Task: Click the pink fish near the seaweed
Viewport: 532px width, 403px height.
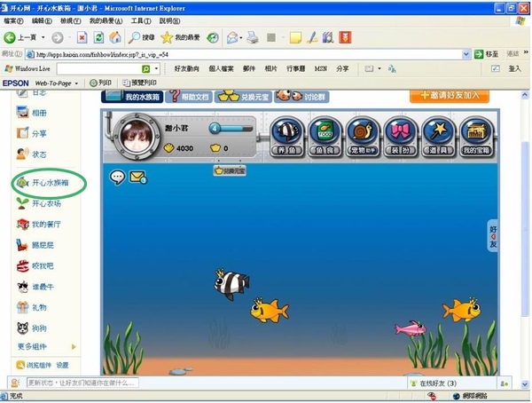Action: tap(411, 328)
